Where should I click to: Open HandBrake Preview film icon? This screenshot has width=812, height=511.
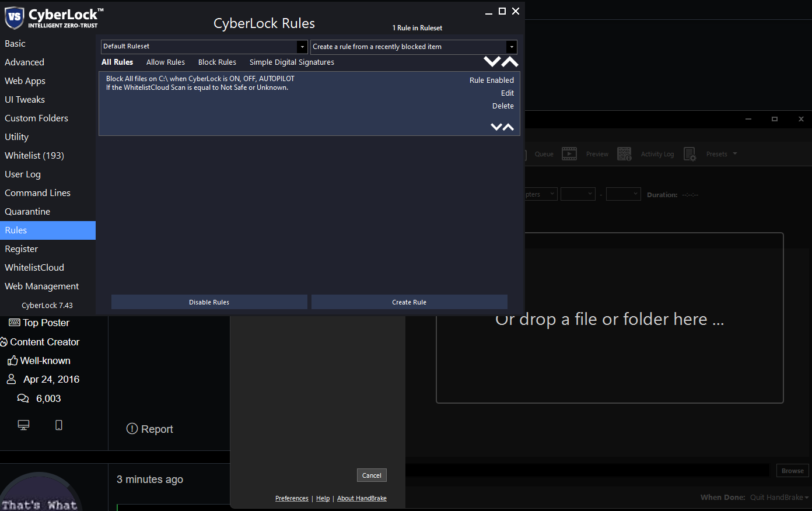[x=569, y=154]
